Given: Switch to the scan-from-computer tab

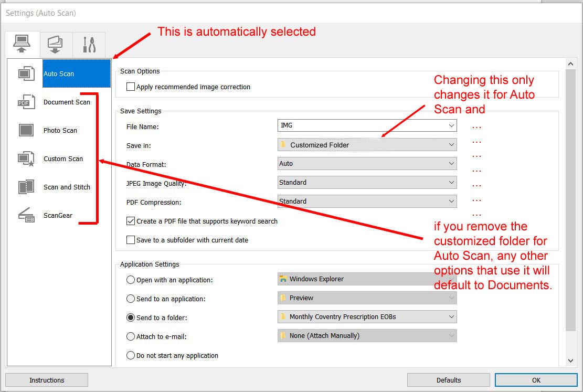Looking at the screenshot, I should 22,44.
